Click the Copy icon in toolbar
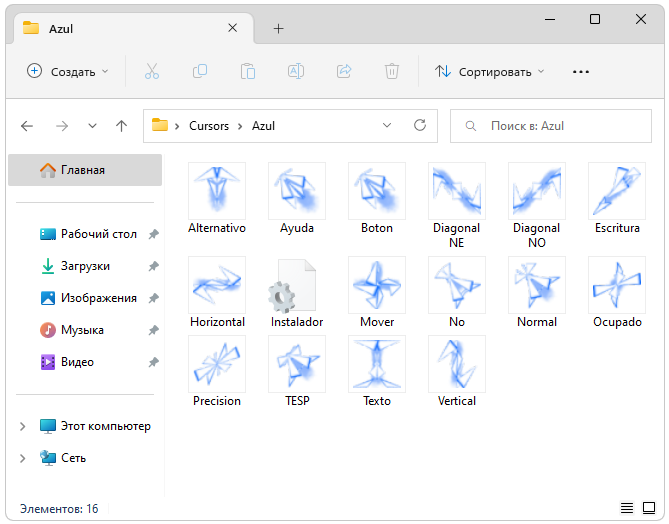669x524 pixels. click(x=200, y=71)
